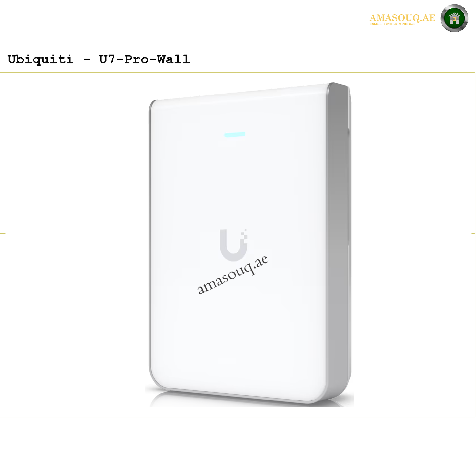Click the yellow bottom border line of the frame
Viewport: 476px width, 459px height.
pyautogui.click(x=237, y=417)
